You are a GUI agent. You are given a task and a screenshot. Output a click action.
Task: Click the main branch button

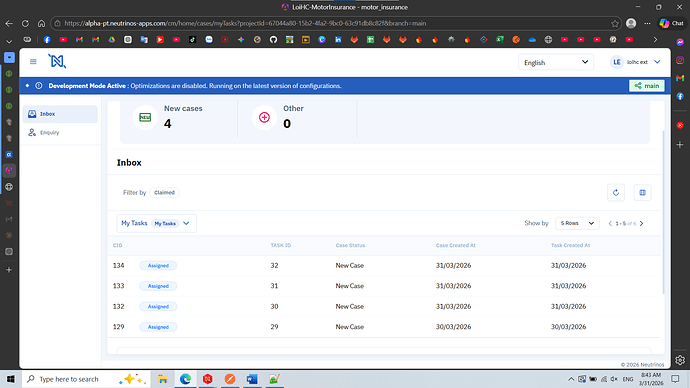pyautogui.click(x=646, y=86)
